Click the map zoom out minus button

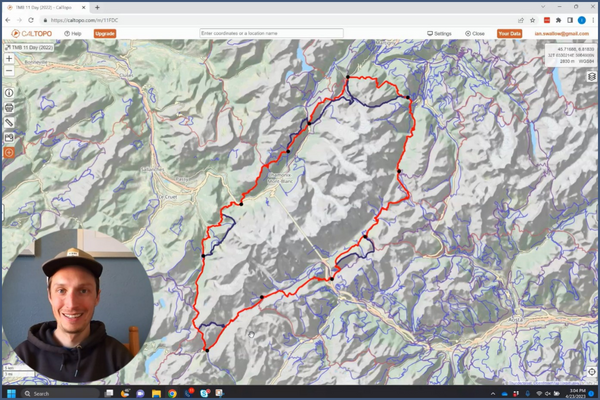[9, 70]
